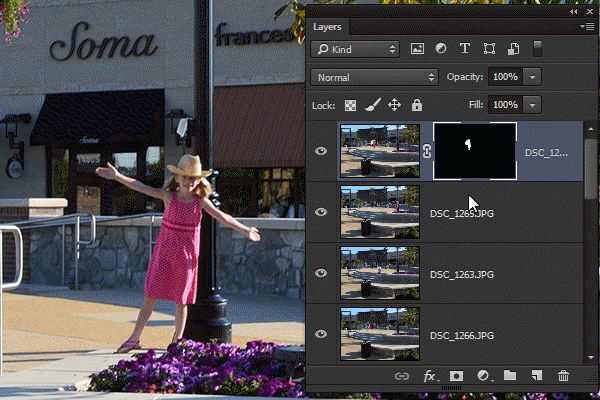The height and width of the screenshot is (400, 600).
Task: Add layer mask button at panel bottom
Action: point(456,376)
